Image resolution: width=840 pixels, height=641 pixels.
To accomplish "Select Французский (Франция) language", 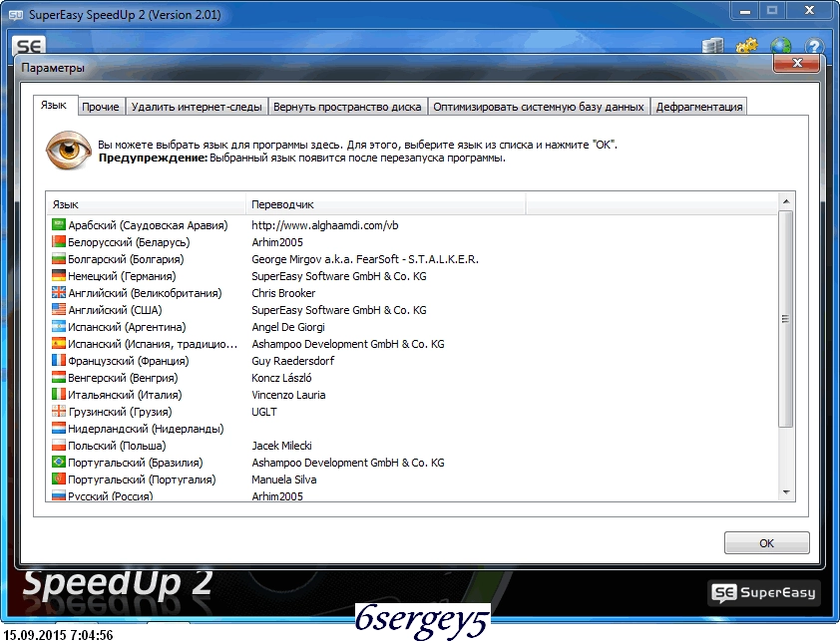I will click(129, 361).
